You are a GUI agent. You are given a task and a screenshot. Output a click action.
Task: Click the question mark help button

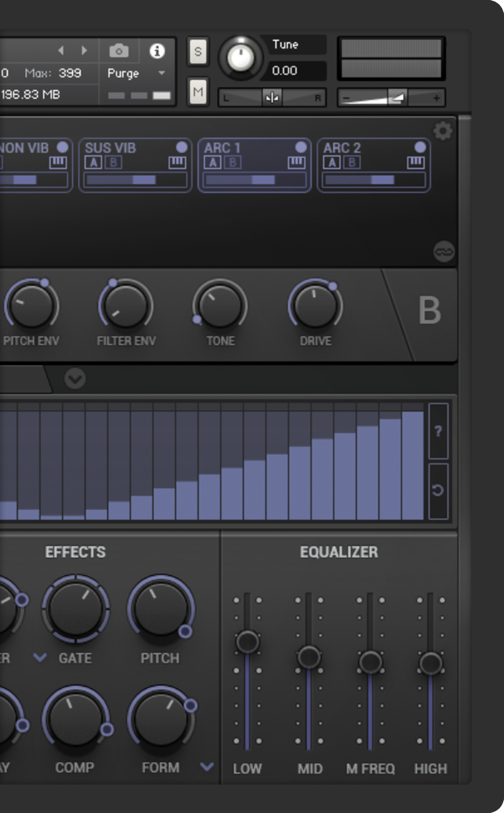(438, 431)
